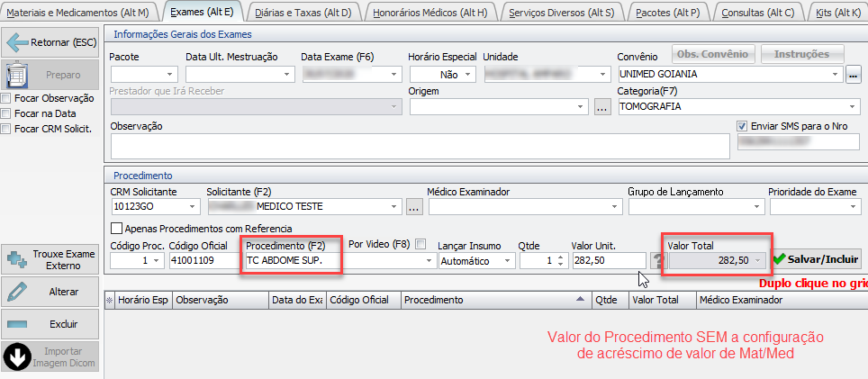The height and width of the screenshot is (379, 868).
Task: Check Apenas Procedimentos com Referencia
Action: click(x=116, y=229)
